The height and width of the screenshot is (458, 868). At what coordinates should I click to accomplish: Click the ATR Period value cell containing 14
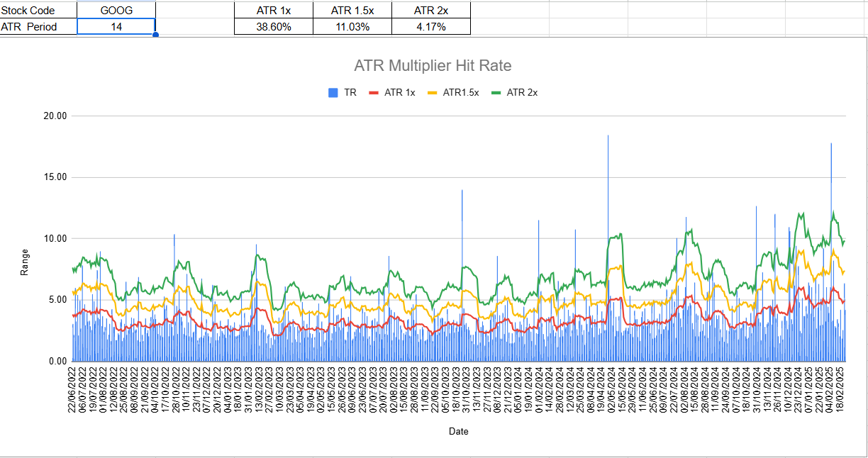[116, 27]
